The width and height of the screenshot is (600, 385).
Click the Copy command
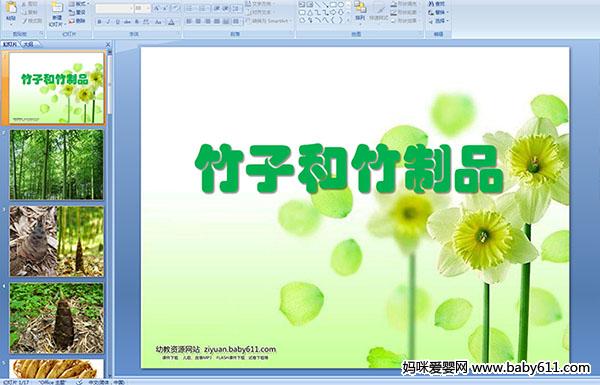click(x=29, y=12)
